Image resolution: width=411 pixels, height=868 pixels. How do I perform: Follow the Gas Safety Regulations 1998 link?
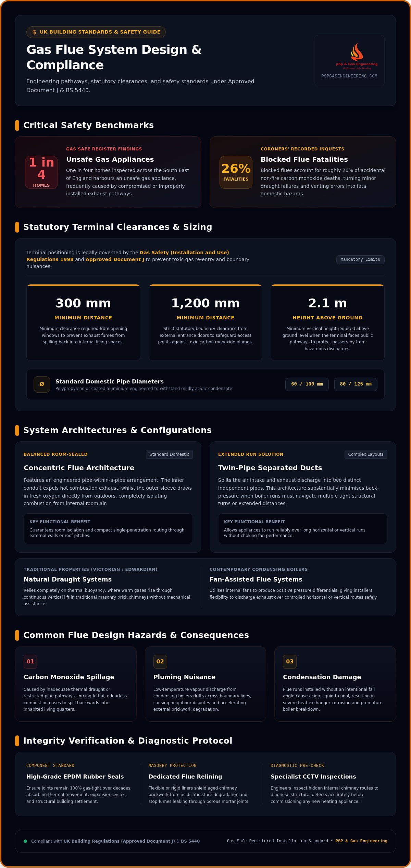128,256
